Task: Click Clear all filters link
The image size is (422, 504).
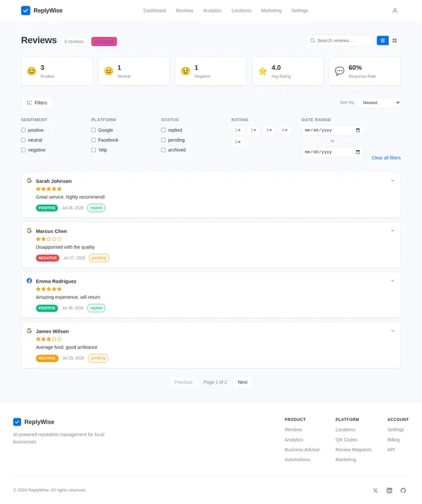Action: (386, 158)
